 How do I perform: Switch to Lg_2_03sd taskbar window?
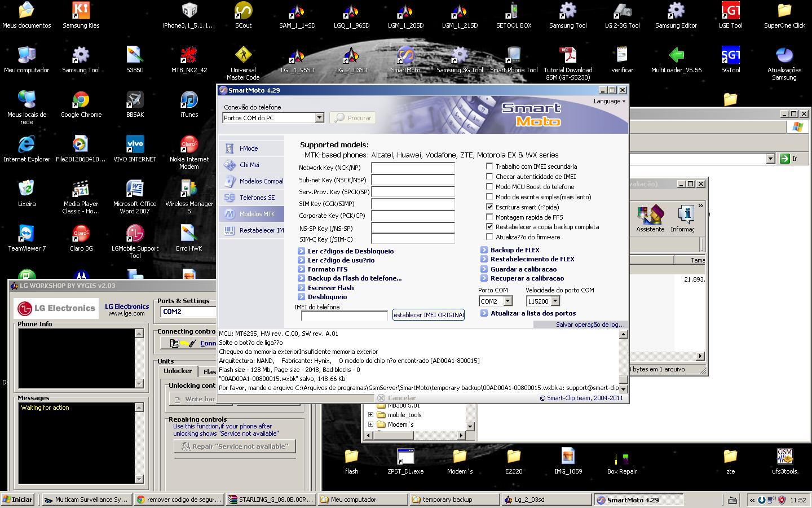point(546,500)
